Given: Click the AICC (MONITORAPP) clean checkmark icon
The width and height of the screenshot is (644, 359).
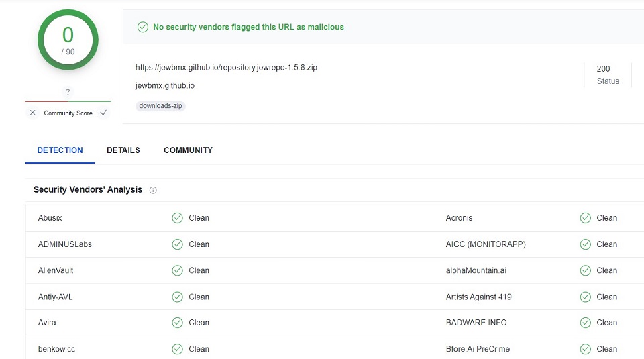Looking at the screenshot, I should pos(585,244).
